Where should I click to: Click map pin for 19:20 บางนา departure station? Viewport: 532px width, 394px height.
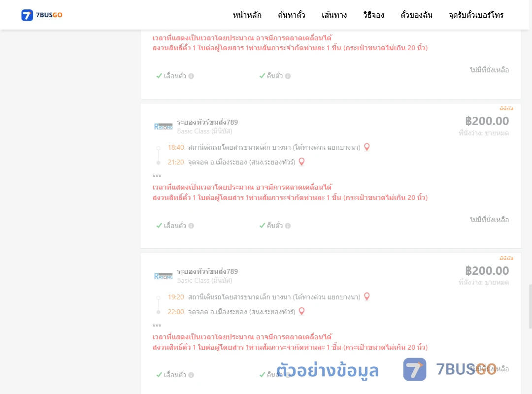tap(367, 296)
